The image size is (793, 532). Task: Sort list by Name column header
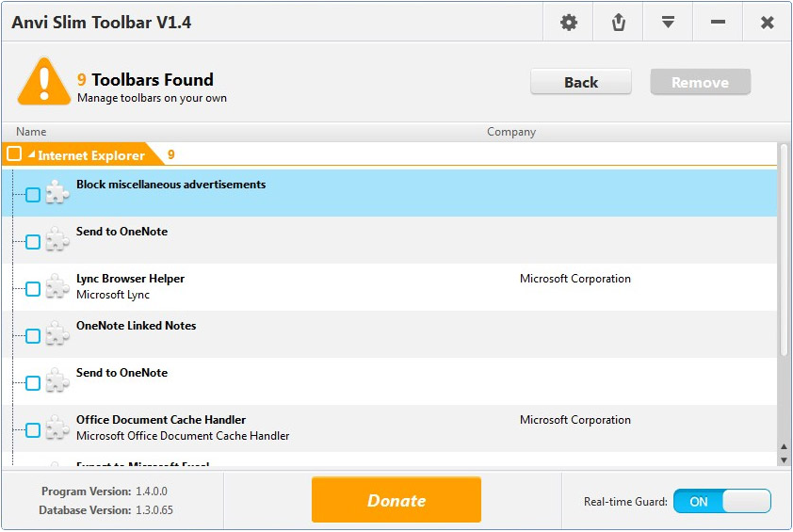31,132
